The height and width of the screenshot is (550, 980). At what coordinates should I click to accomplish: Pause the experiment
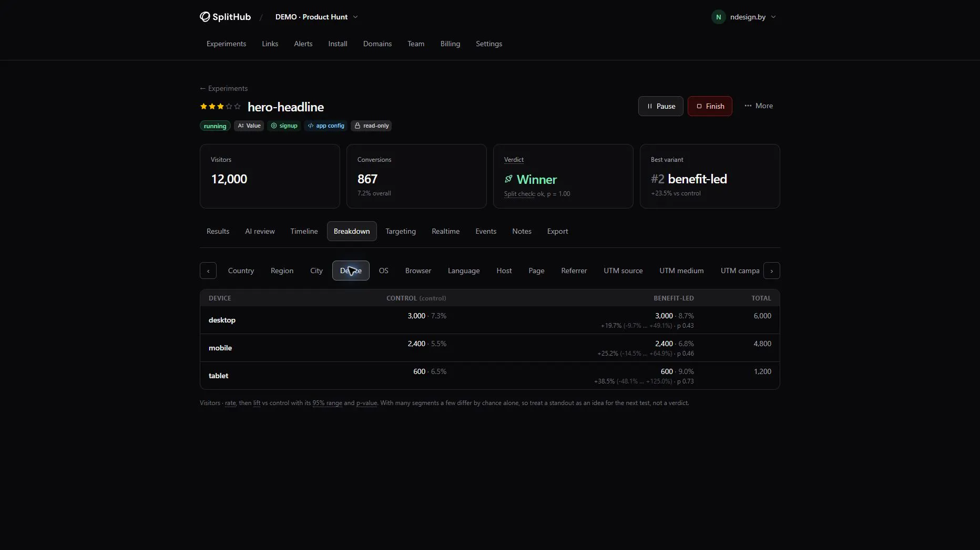coord(660,106)
